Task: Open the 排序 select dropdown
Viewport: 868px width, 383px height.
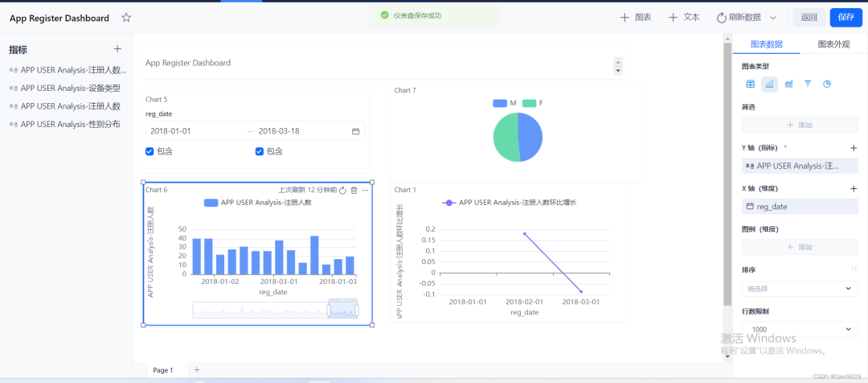Action: tap(800, 289)
